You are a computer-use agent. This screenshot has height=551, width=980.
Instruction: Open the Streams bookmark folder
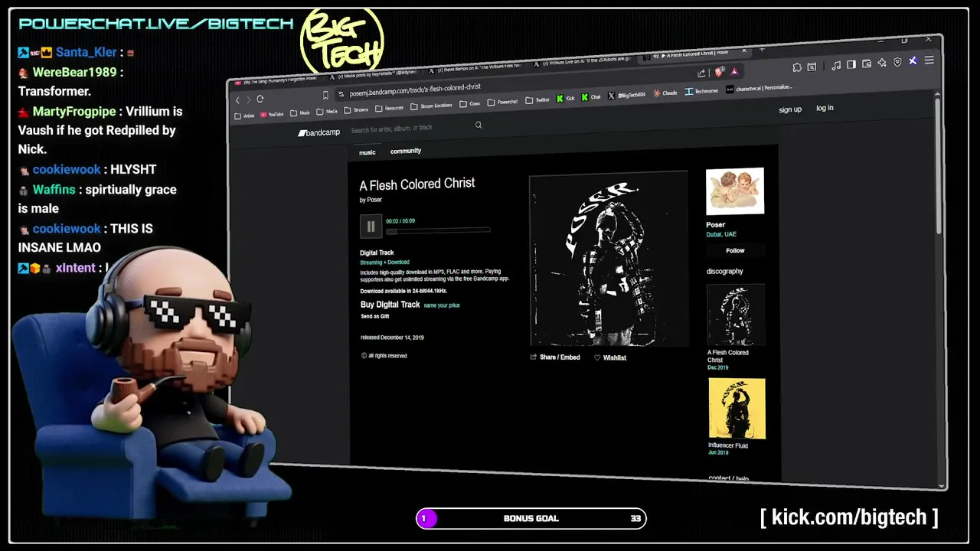[x=356, y=110]
